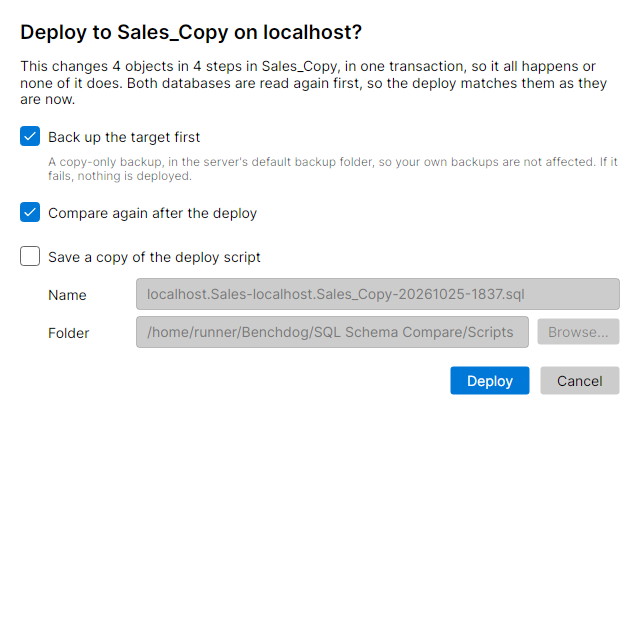Image resolution: width=640 pixels, height=640 pixels.
Task: Uncheck Back up the target first
Action: (30, 136)
